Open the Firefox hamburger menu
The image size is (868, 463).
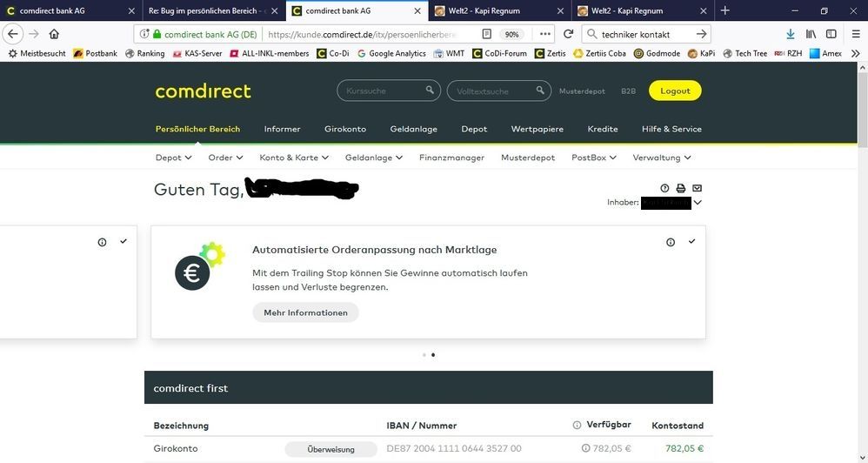[856, 34]
